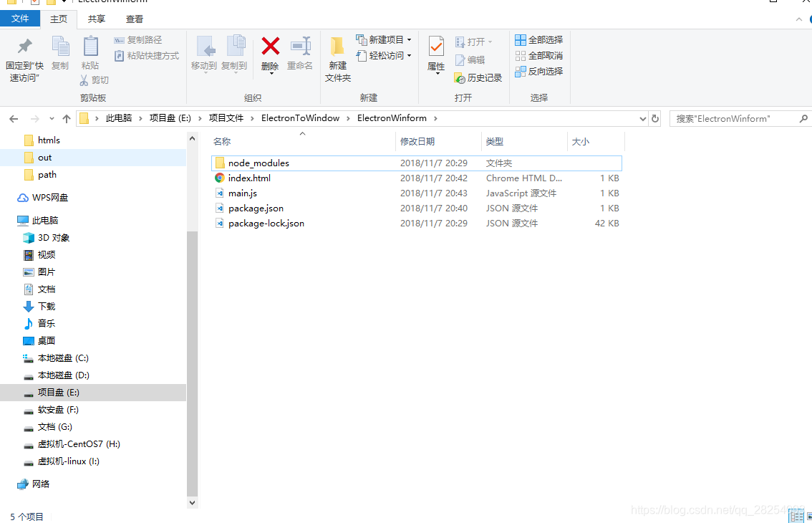
Task: Click 项目盘 (E:) in the address bar
Action: pyautogui.click(x=170, y=118)
